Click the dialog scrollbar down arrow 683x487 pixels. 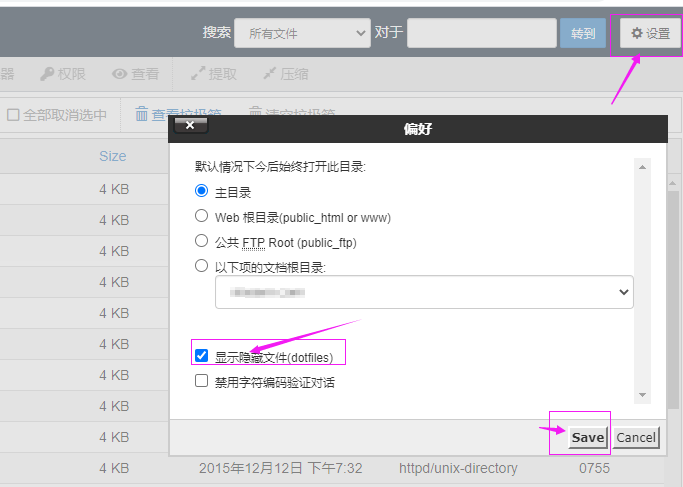click(642, 395)
